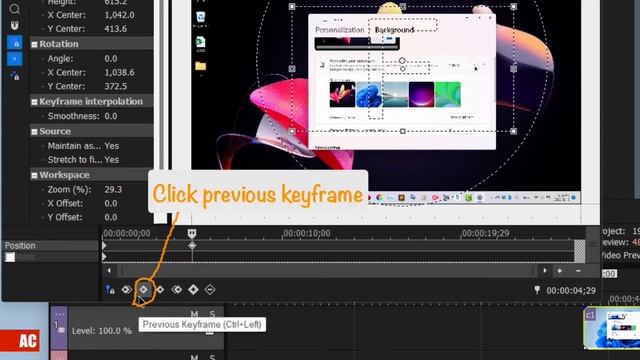The width and height of the screenshot is (640, 360).
Task: Jump to the Last Keyframe
Action: click(177, 289)
